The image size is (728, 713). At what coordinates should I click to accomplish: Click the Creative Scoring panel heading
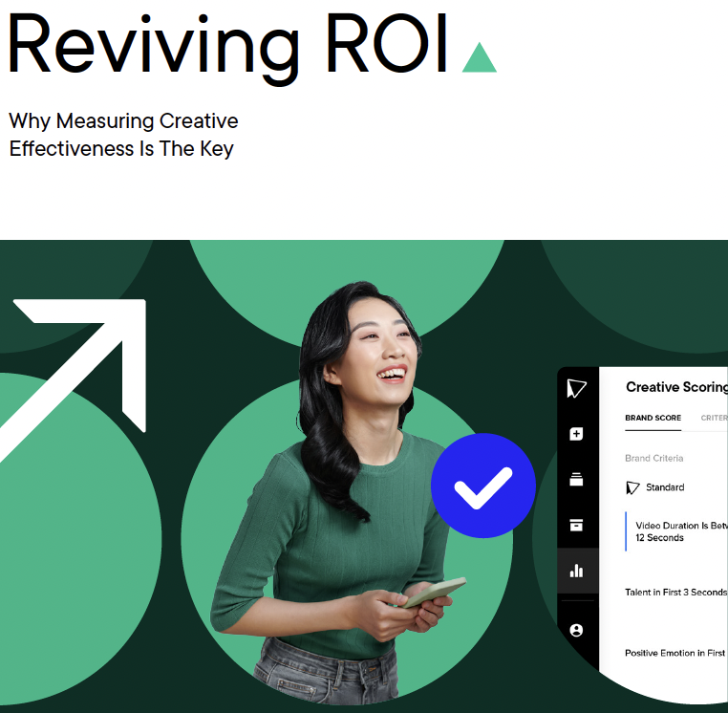pos(675,387)
